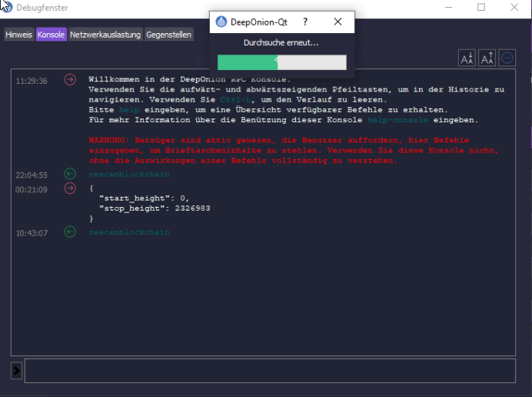Close the DeepOnion-Qt progress dialog
This screenshot has width=532, height=397.
[x=337, y=22]
